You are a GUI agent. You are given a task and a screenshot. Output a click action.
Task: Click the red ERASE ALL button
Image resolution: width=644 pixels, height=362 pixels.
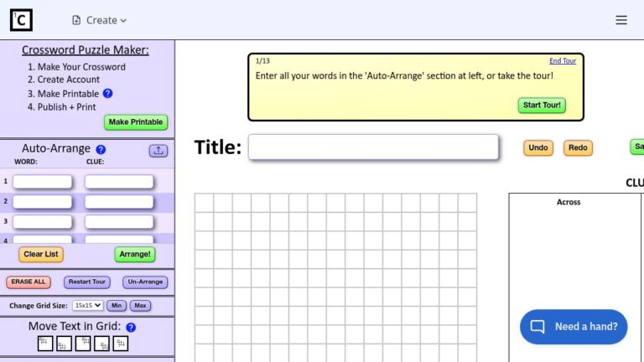click(x=29, y=282)
